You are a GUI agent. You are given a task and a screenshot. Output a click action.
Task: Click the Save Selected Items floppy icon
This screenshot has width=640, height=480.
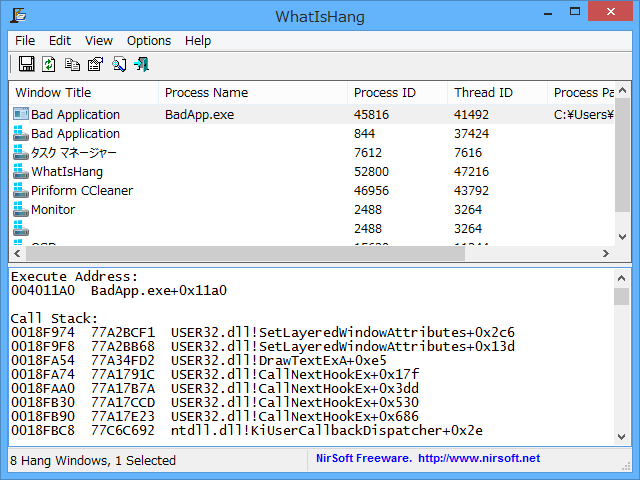[x=27, y=64]
